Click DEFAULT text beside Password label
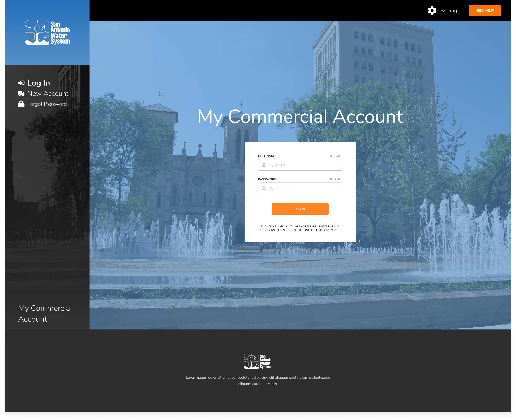This screenshot has height=420, width=516. pos(335,179)
